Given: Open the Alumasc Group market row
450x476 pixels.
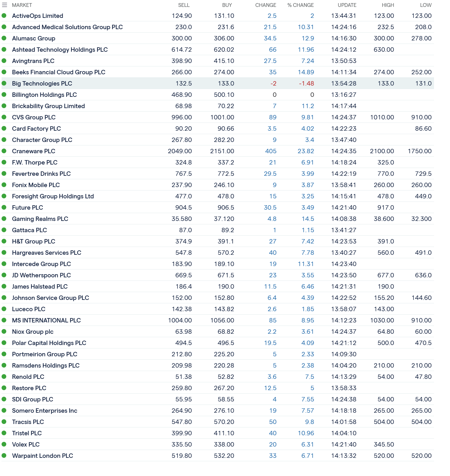Looking at the screenshot, I should tap(34, 38).
